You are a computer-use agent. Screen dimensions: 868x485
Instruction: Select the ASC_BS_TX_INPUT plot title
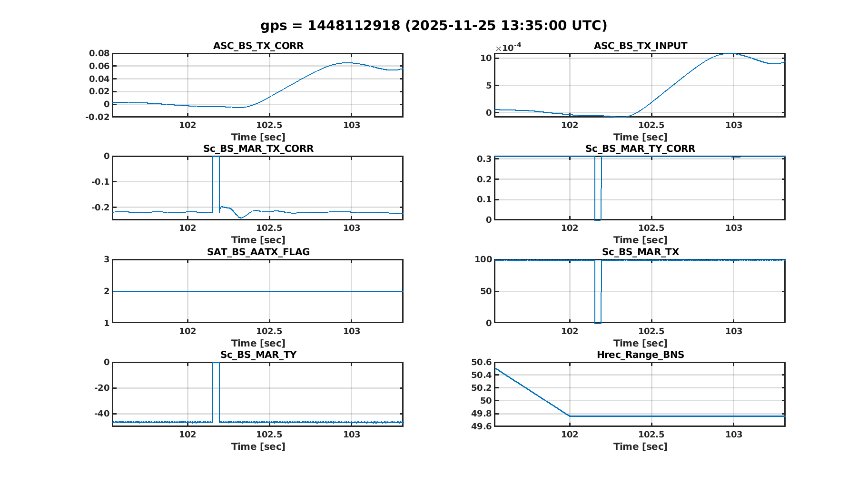click(640, 46)
